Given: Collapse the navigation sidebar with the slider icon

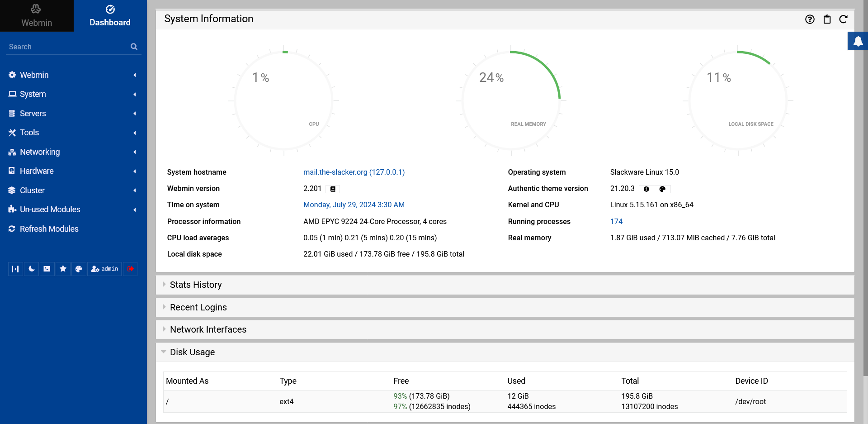Looking at the screenshot, I should [15, 269].
